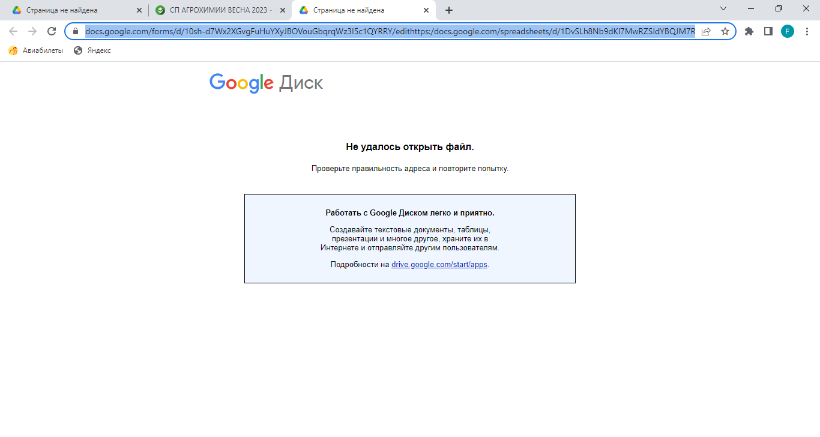The height and width of the screenshot is (437, 820).
Task: Close the active Drive error tab
Action: pyautogui.click(x=426, y=10)
